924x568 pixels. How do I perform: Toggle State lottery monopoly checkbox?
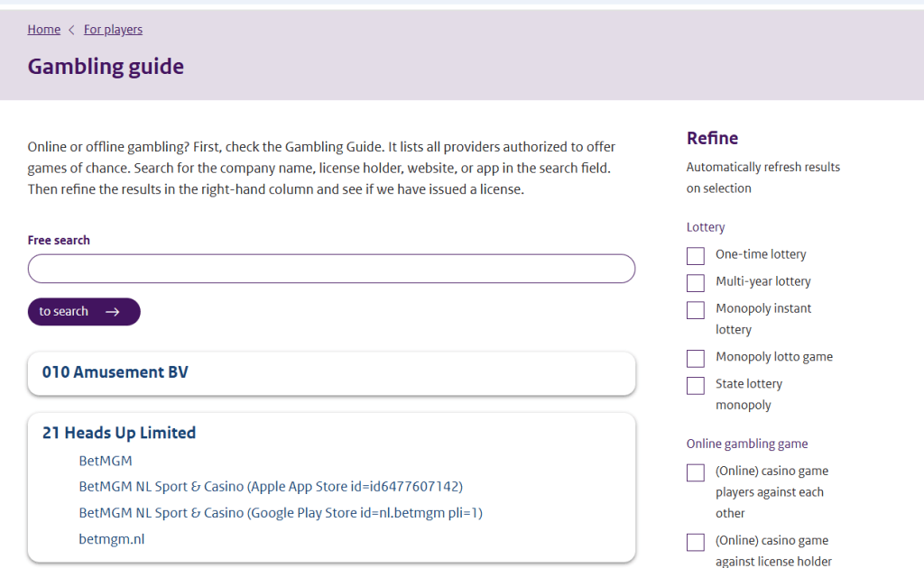tap(695, 386)
